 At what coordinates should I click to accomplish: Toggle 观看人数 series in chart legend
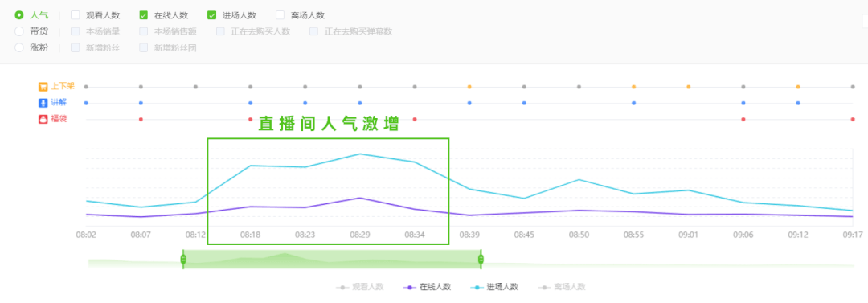click(x=360, y=287)
